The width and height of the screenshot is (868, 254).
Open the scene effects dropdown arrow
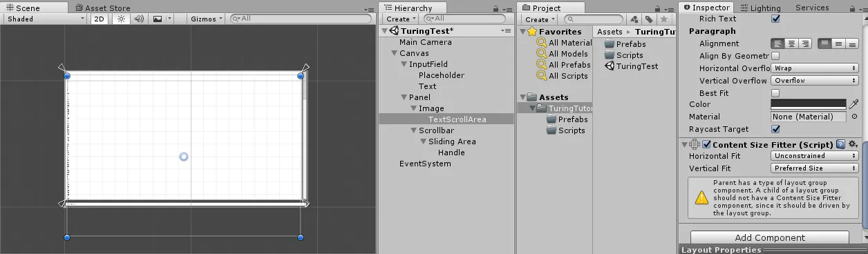169,19
